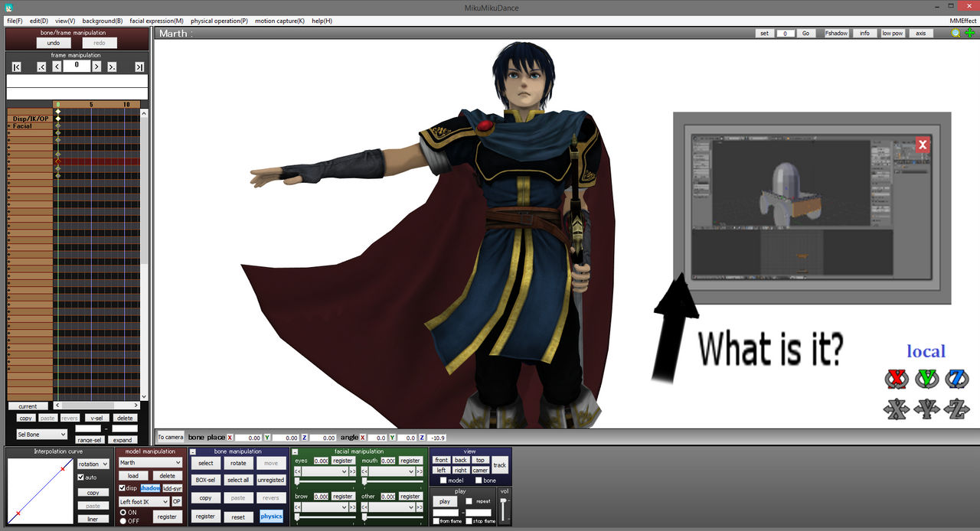Collapse the bone manipulation panel
This screenshot has width=980, height=531.
click(193, 452)
